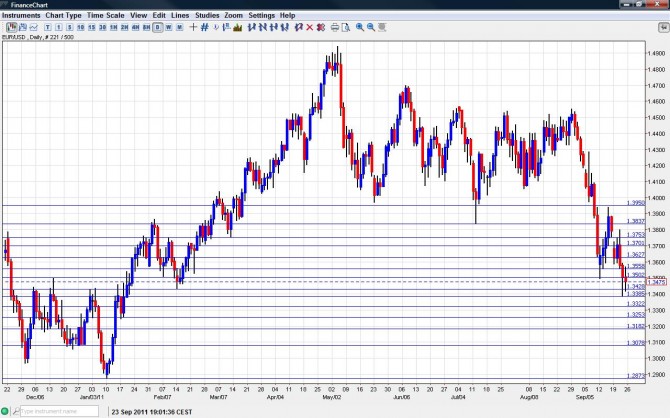Switch to 15-minute time scale button

click(91, 27)
